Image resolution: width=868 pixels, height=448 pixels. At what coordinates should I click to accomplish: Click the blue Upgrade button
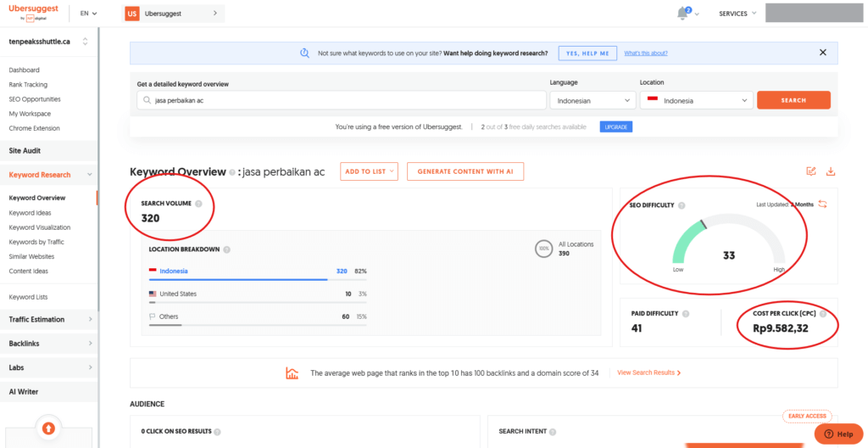click(615, 127)
